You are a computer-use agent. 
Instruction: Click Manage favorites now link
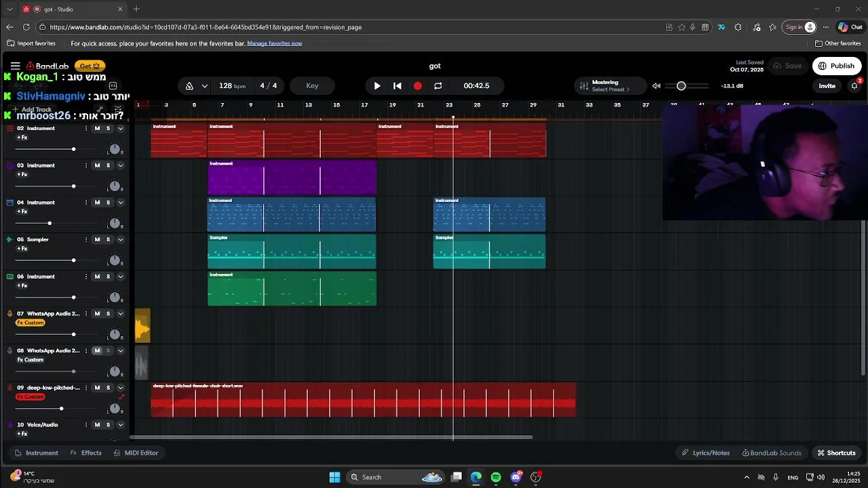(275, 43)
